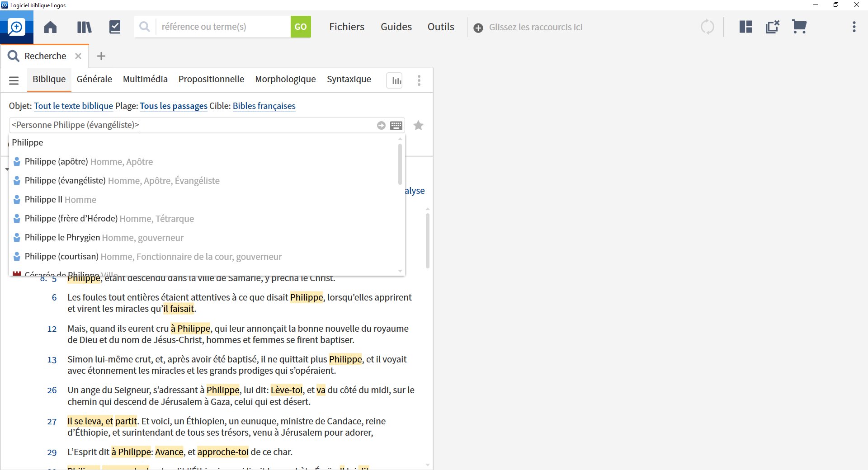
Task: Switch to the Morphologique search tab
Action: click(285, 79)
